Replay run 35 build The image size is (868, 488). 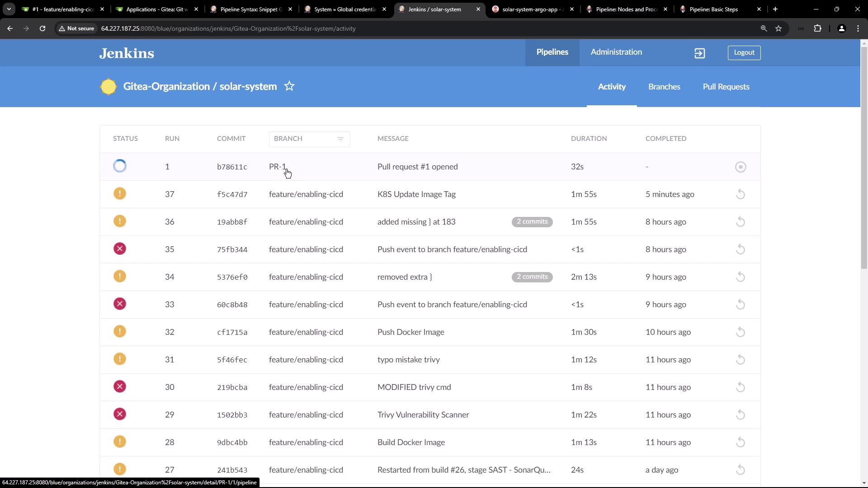point(740,250)
